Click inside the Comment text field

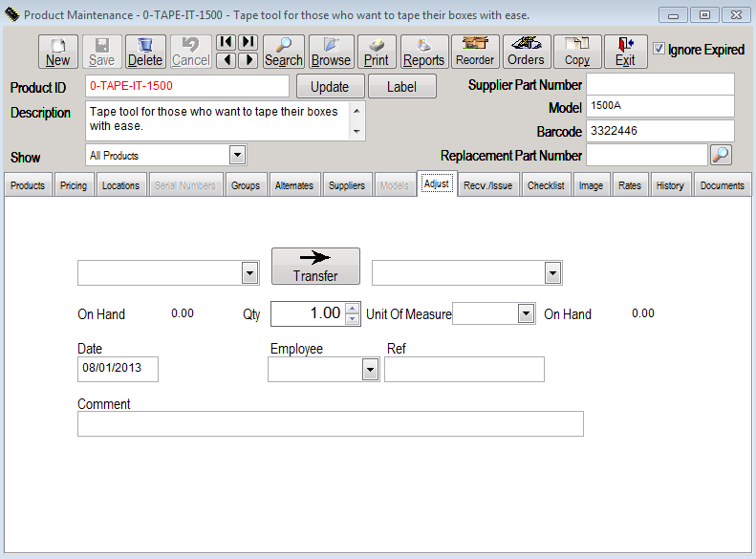[x=330, y=423]
